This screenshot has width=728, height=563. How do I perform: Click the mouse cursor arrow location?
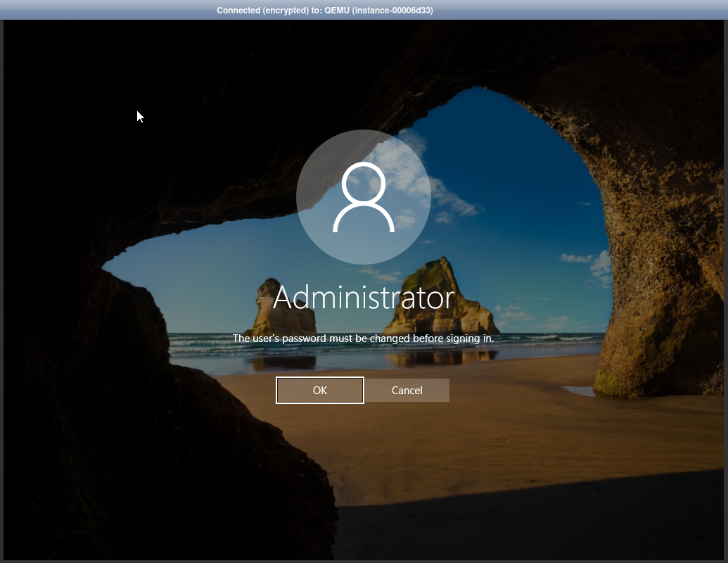point(139,115)
